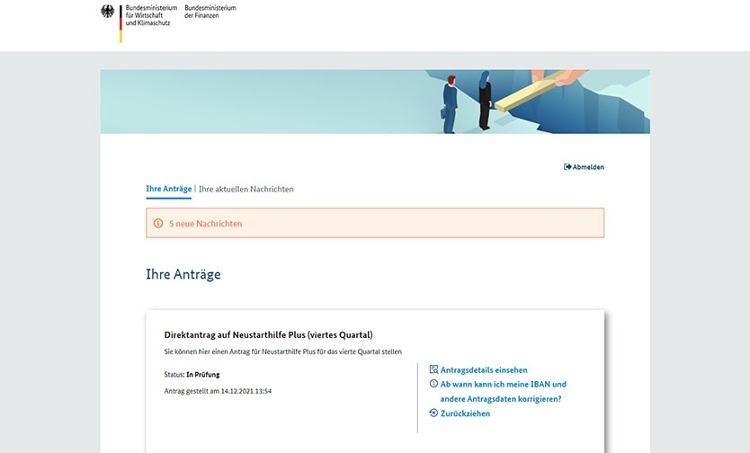Withdraw the application via the Zurückziehen link
The image size is (750, 453).
[465, 413]
